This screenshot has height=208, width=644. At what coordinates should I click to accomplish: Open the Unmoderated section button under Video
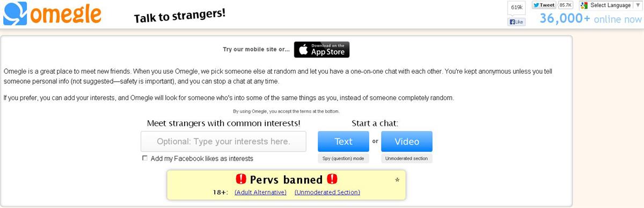[407, 159]
